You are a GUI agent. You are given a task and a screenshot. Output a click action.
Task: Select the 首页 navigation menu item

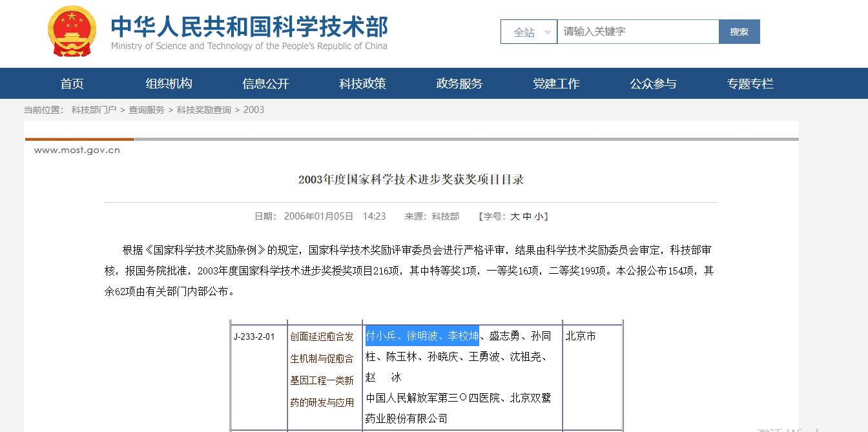pos(71,83)
